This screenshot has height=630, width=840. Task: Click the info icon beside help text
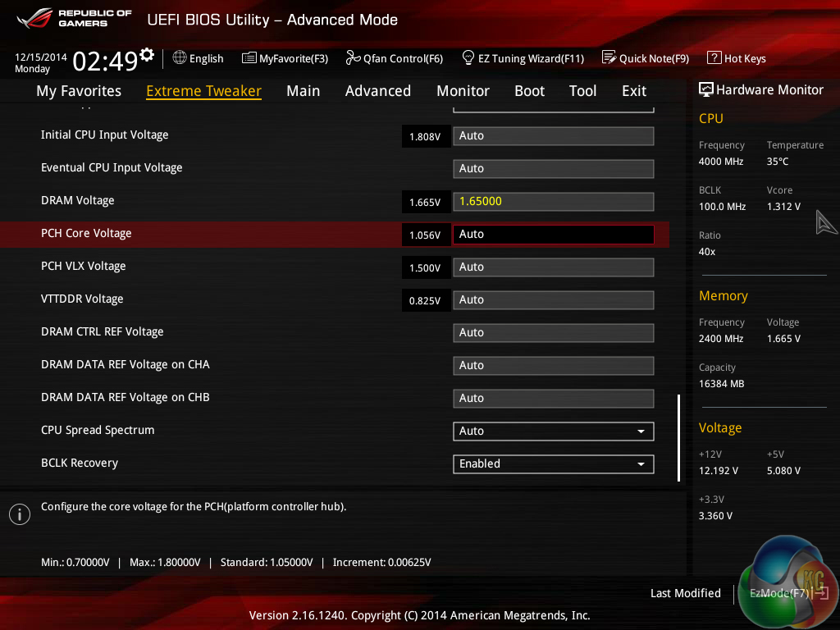[x=20, y=514]
